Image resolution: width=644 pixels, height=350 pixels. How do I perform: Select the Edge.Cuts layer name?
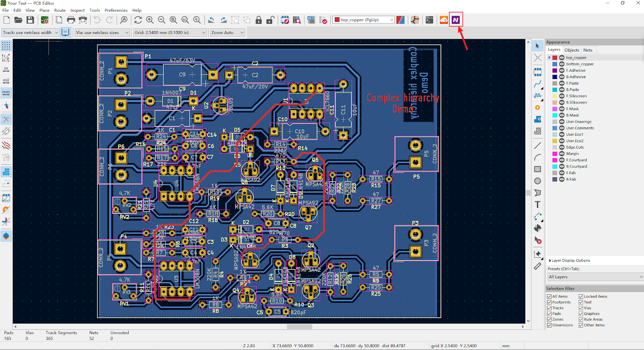tap(575, 147)
